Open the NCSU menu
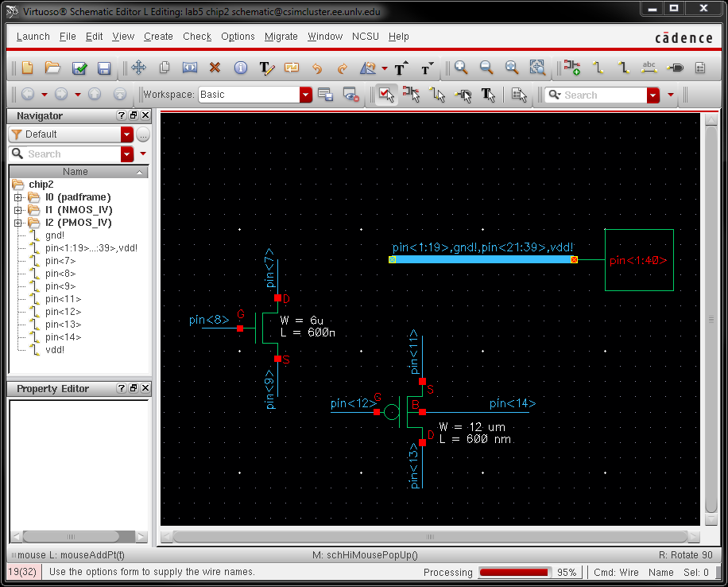The height and width of the screenshot is (587, 728). click(366, 37)
